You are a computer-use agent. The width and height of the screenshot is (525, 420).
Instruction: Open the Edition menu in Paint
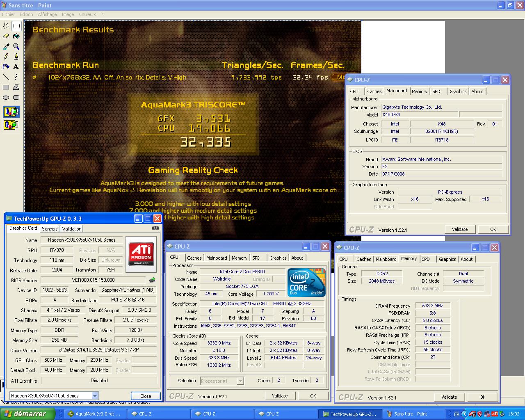click(x=26, y=14)
